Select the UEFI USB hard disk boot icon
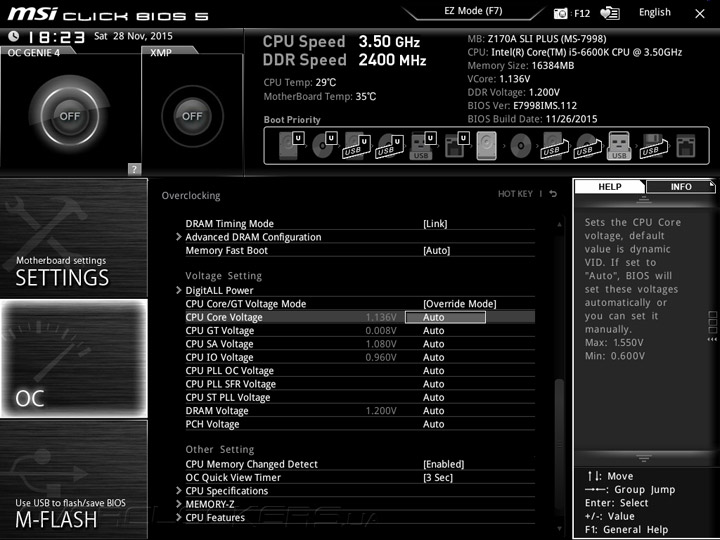720x540 pixels. [357, 146]
